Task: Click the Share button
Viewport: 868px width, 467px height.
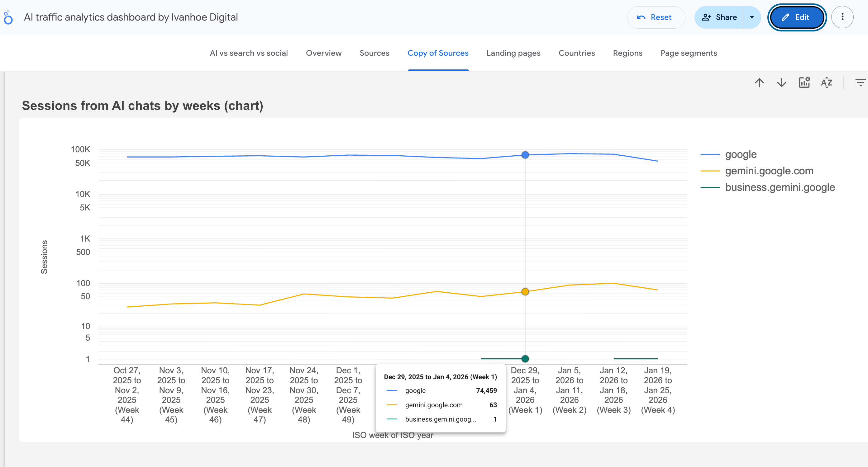Action: 719,17
